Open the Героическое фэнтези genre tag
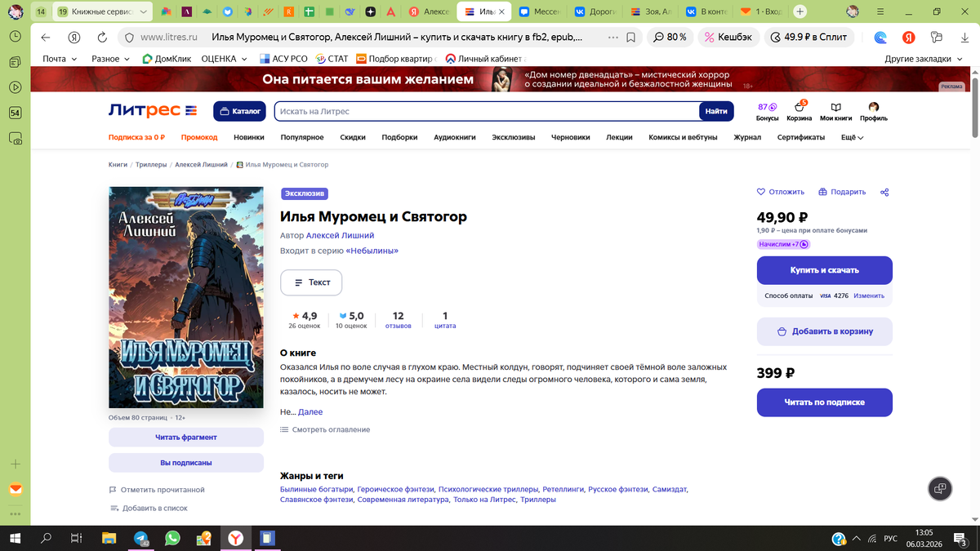Image resolution: width=980 pixels, height=551 pixels. tap(394, 489)
